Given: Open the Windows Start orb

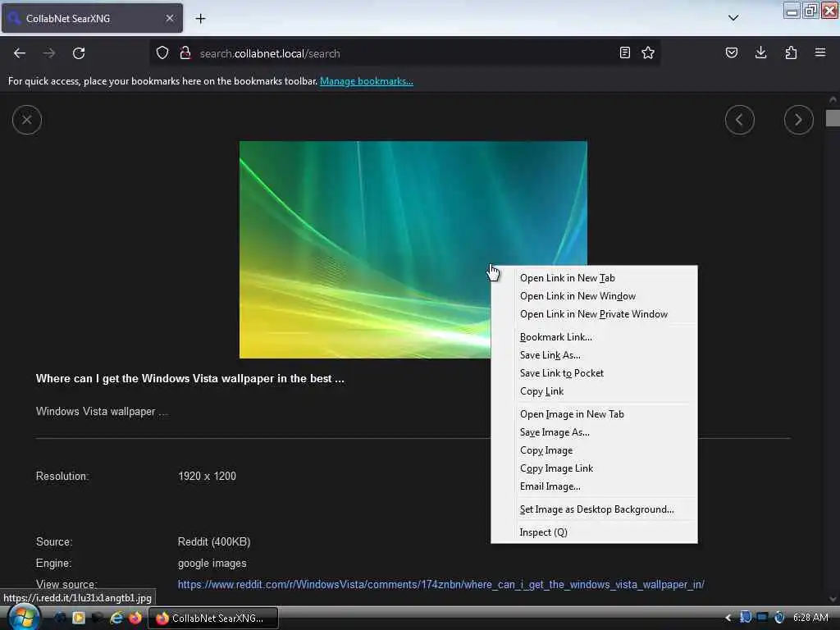Looking at the screenshot, I should pyautogui.click(x=23, y=618).
